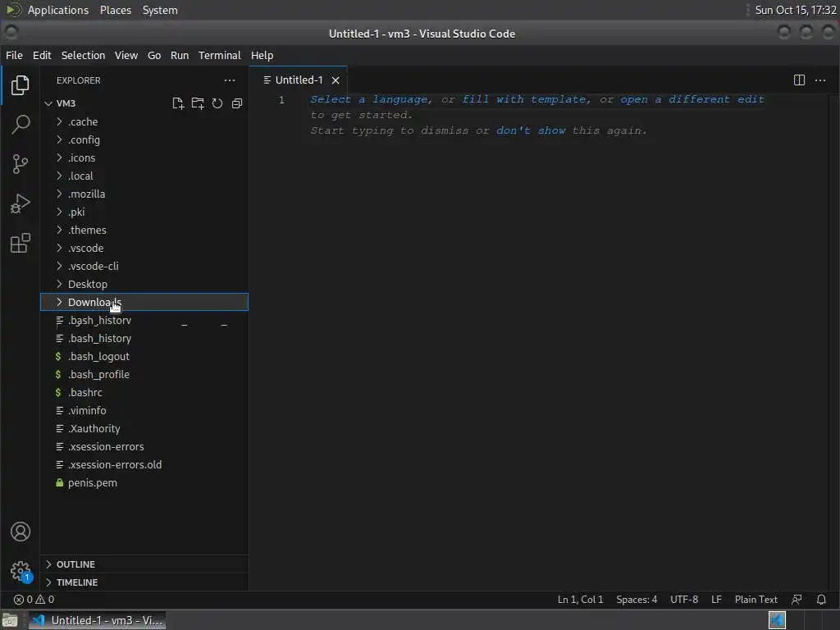Click the feedback icon in status bar
This screenshot has height=630, width=840.
pyautogui.click(x=797, y=600)
